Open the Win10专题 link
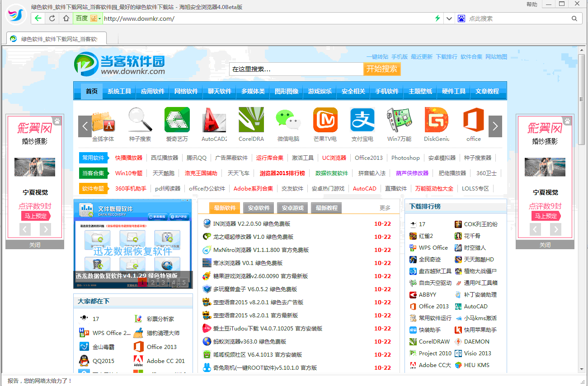 pyautogui.click(x=129, y=173)
